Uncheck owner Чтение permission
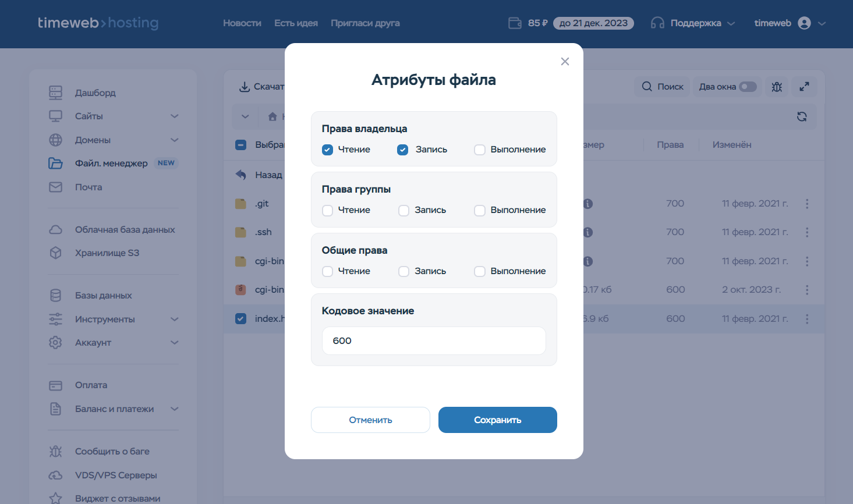This screenshot has width=853, height=504. (x=328, y=150)
